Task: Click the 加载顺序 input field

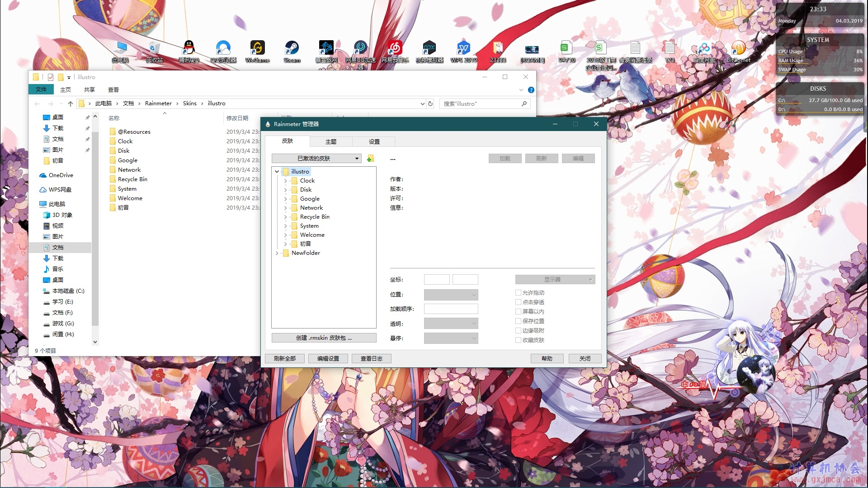Action: (x=451, y=309)
